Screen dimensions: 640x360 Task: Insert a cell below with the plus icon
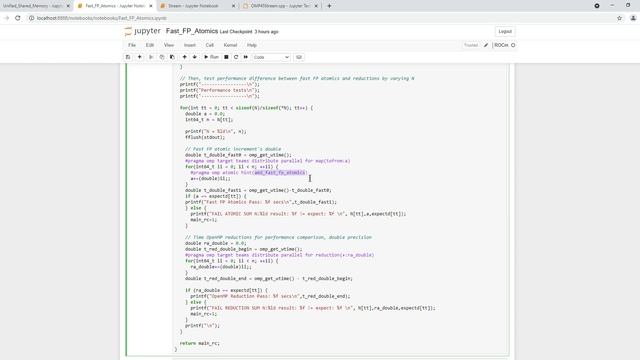pyautogui.click(x=140, y=57)
